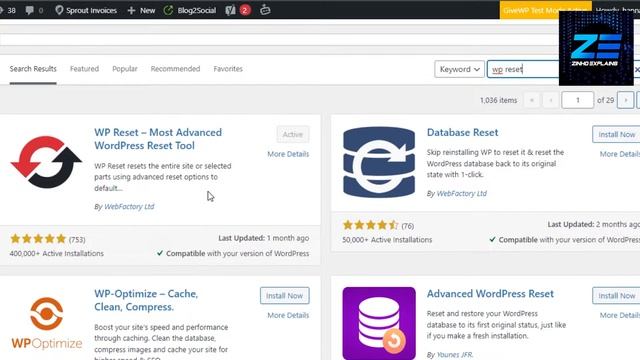The height and width of the screenshot is (360, 640).
Task: Switch to the Featured tab
Action: [84, 69]
